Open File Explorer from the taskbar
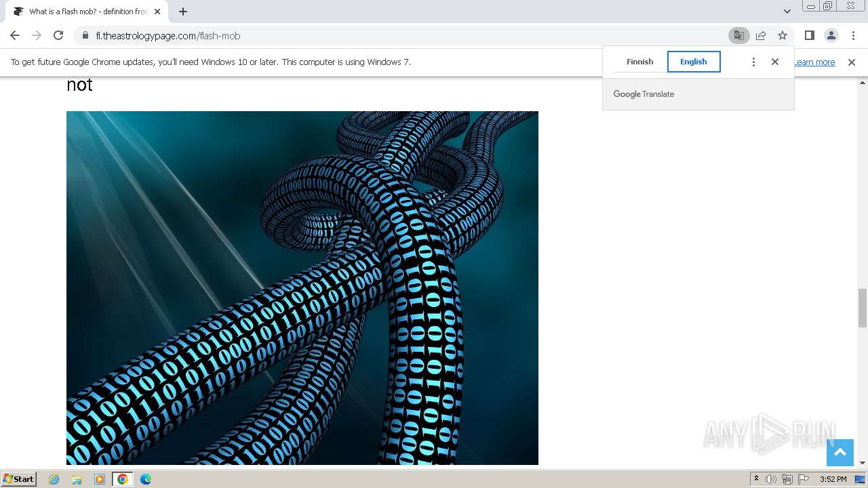868x488 pixels. click(77, 479)
